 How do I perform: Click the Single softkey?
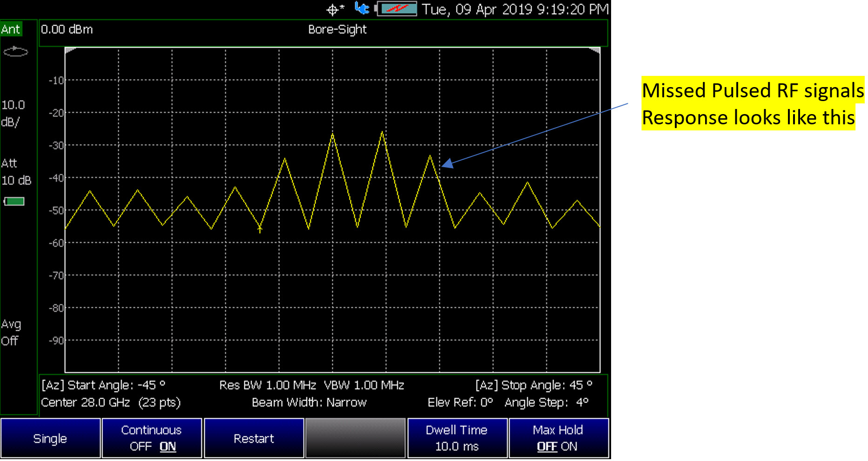pyautogui.click(x=50, y=439)
